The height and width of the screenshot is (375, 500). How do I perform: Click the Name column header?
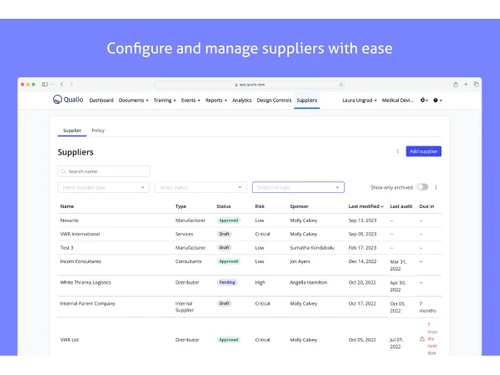[67, 206]
